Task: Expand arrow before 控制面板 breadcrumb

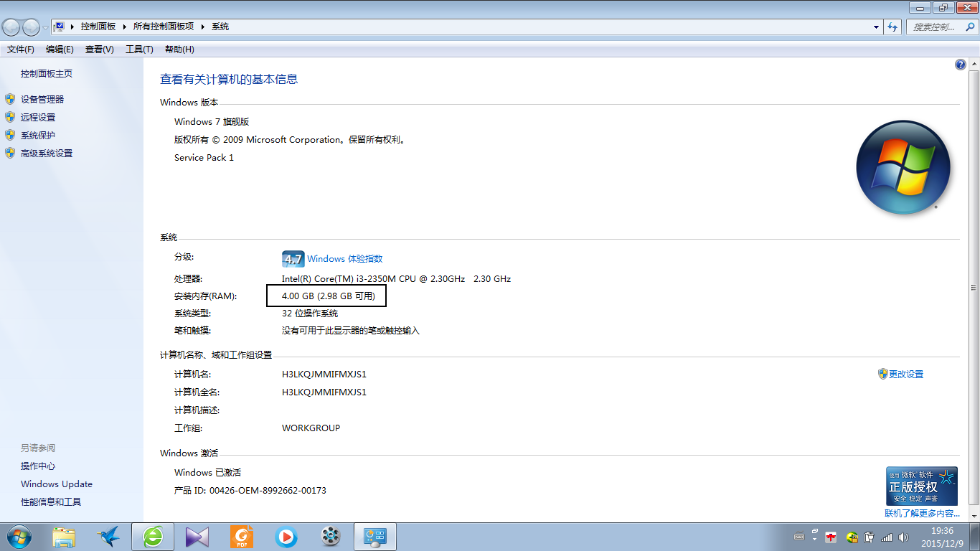Action: 73,26
